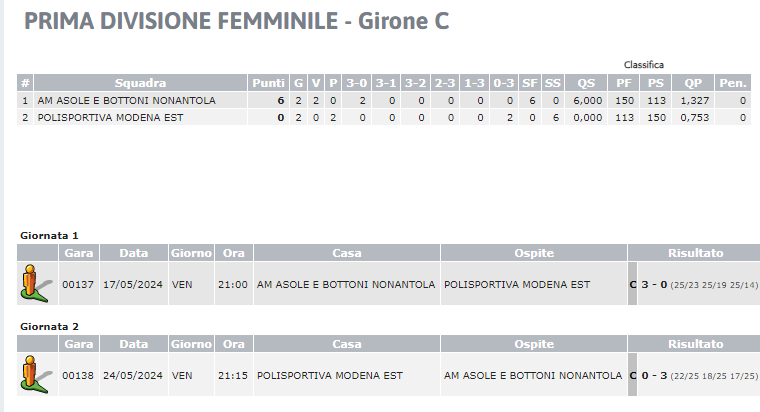
Task: Click the 3 - 0 result of match 00137
Action: coord(654,285)
